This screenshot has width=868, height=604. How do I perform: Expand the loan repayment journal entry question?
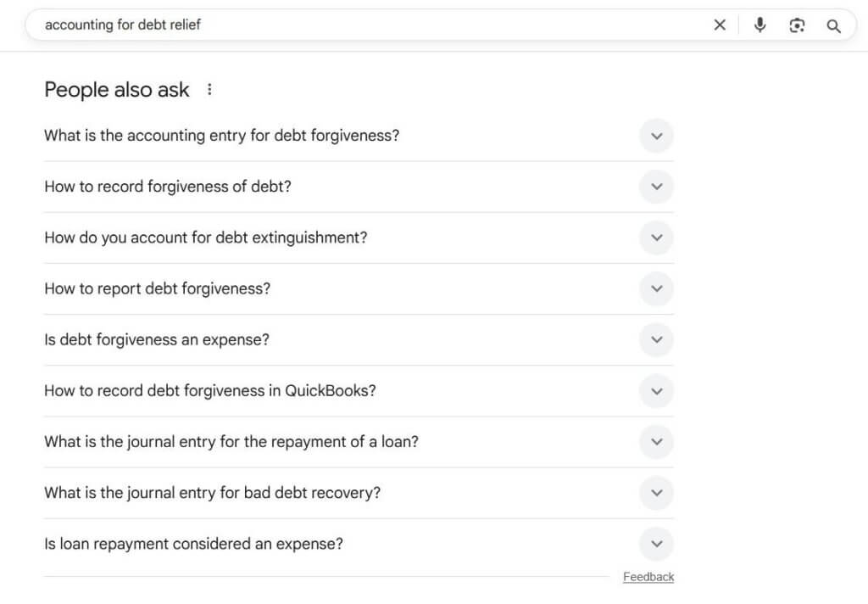(x=656, y=442)
